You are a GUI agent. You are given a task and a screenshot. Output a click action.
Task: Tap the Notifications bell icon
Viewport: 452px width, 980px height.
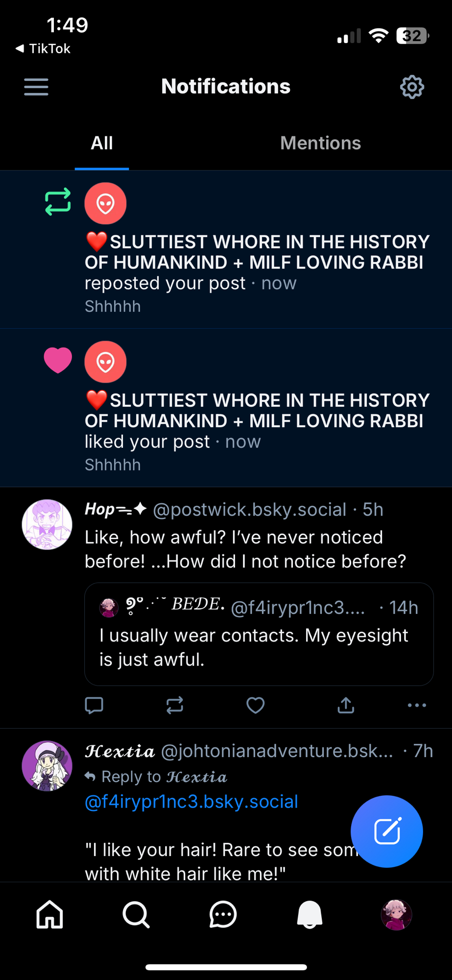pos(309,914)
